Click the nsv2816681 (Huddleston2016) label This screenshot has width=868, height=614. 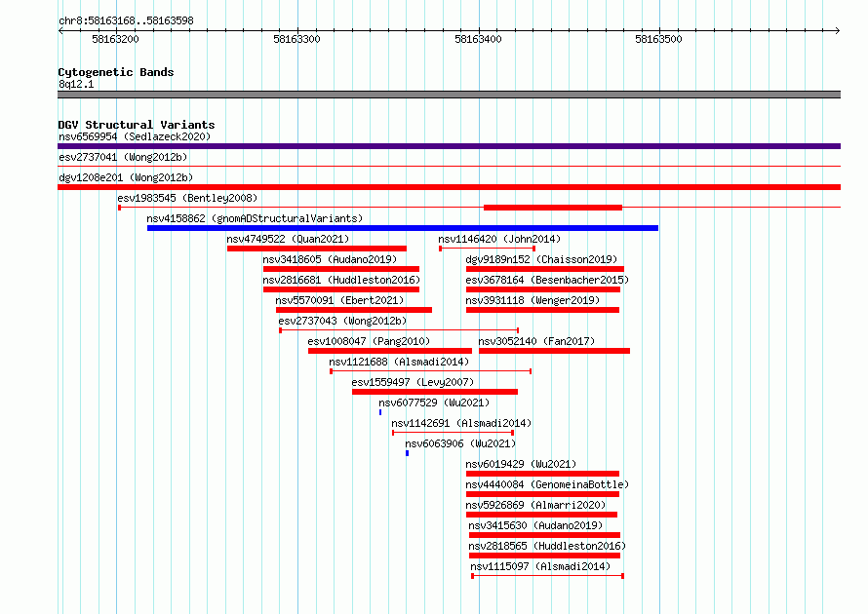point(341,280)
